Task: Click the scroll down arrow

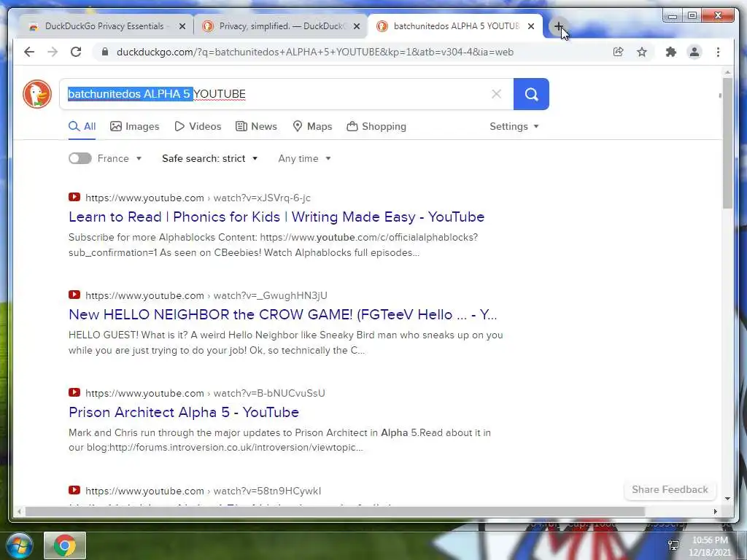Action: tap(727, 499)
